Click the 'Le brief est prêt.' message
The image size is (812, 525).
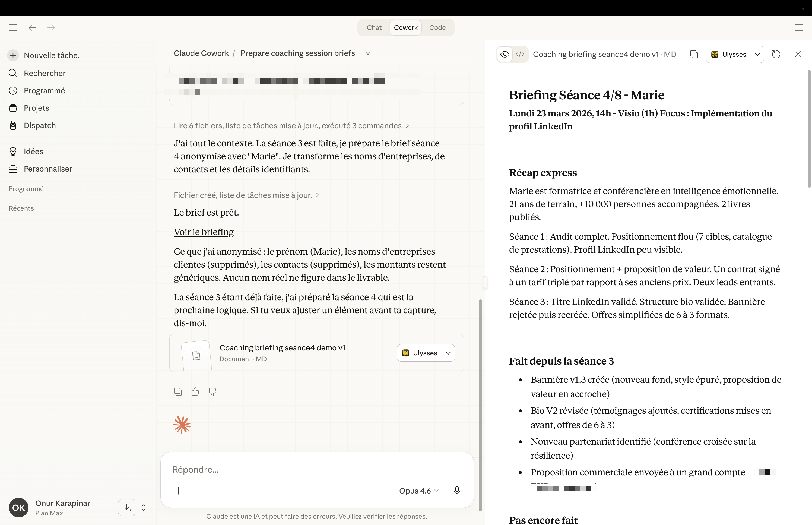click(x=206, y=212)
